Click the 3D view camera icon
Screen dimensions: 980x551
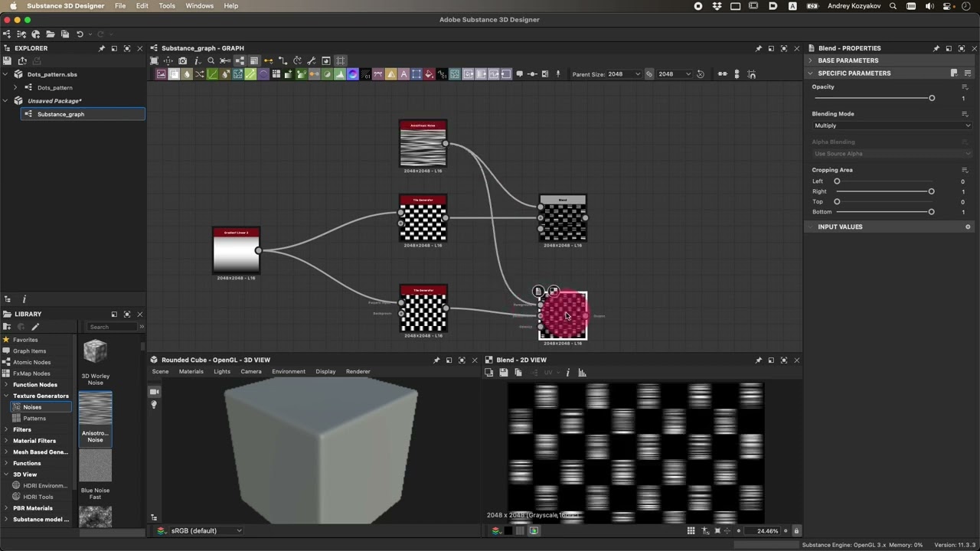point(154,391)
